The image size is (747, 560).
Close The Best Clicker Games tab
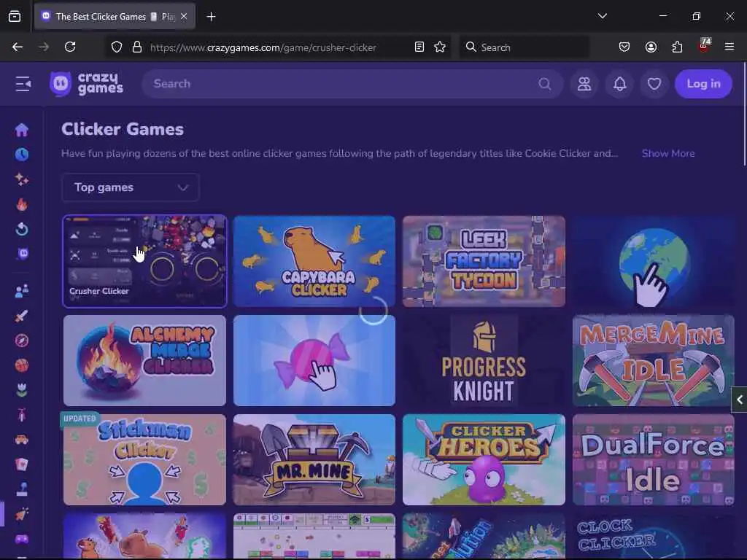[184, 16]
